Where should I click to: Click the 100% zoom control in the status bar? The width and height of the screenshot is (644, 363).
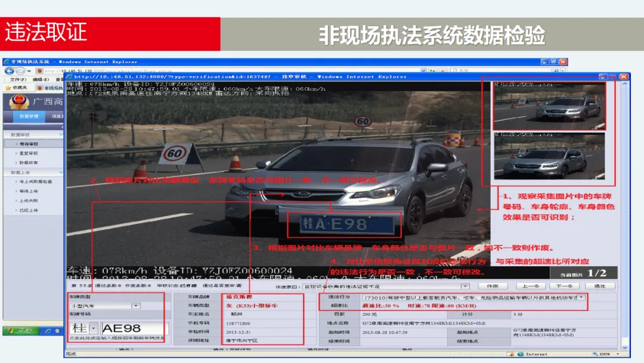tap(605, 354)
